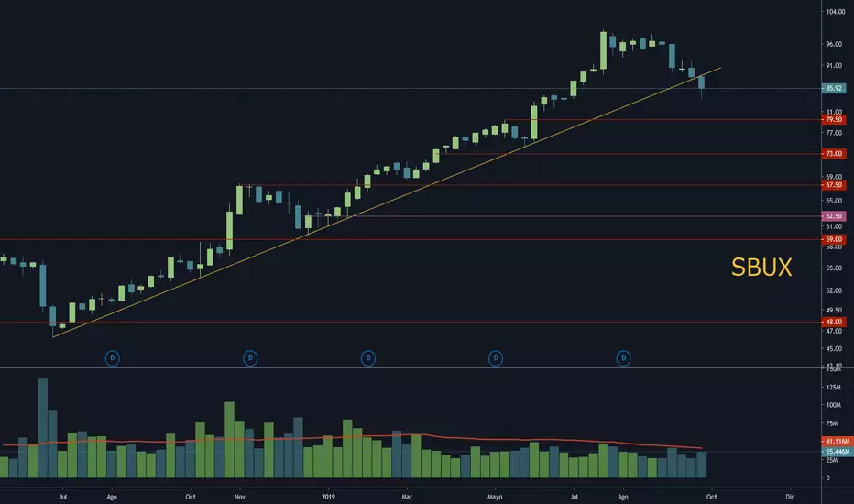Click the Oct 2018 time axis label
Screen dimensions: 854x504
point(190,497)
